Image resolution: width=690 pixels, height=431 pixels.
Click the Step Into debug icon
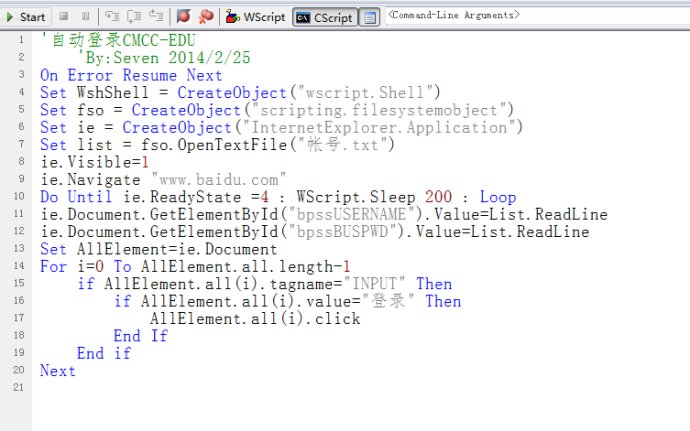click(112, 16)
